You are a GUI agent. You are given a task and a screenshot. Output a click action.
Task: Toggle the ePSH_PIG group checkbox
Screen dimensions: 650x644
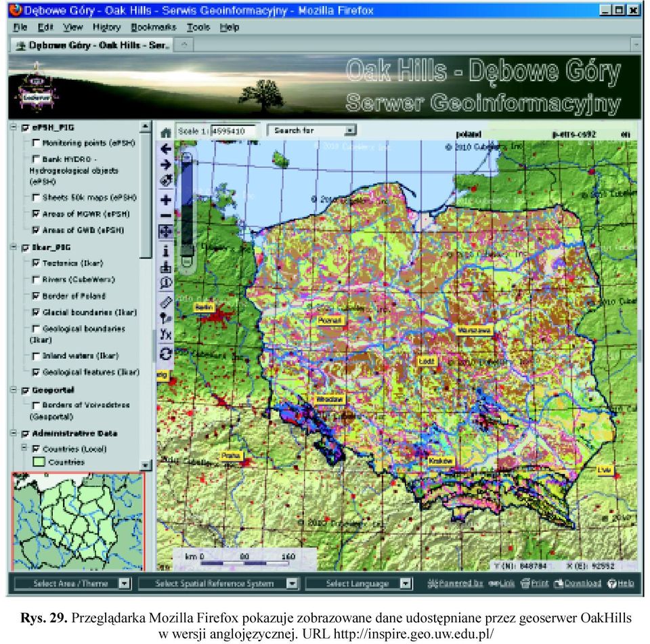tap(25, 128)
